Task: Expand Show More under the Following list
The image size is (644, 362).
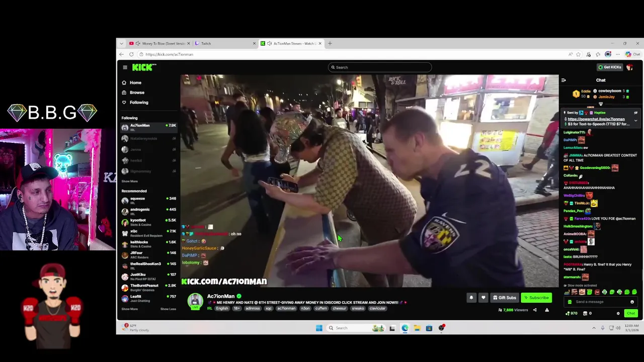Action: (x=129, y=182)
